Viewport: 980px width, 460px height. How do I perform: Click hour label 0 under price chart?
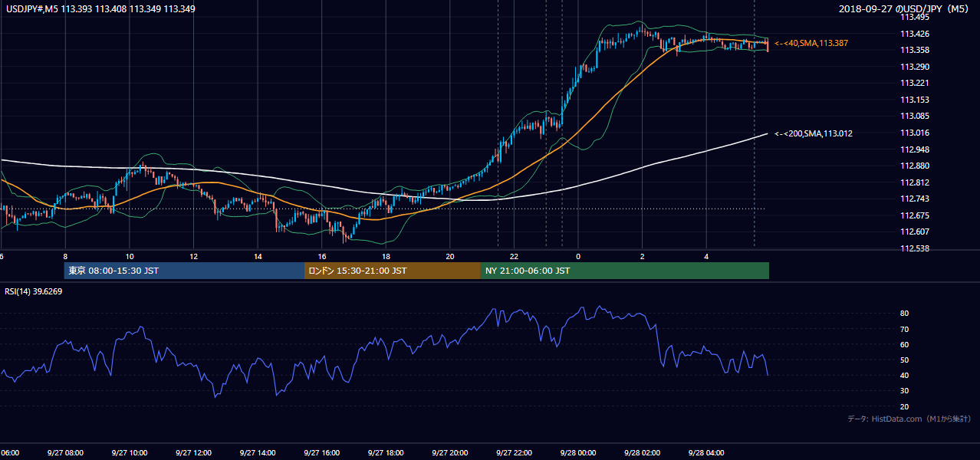click(578, 257)
